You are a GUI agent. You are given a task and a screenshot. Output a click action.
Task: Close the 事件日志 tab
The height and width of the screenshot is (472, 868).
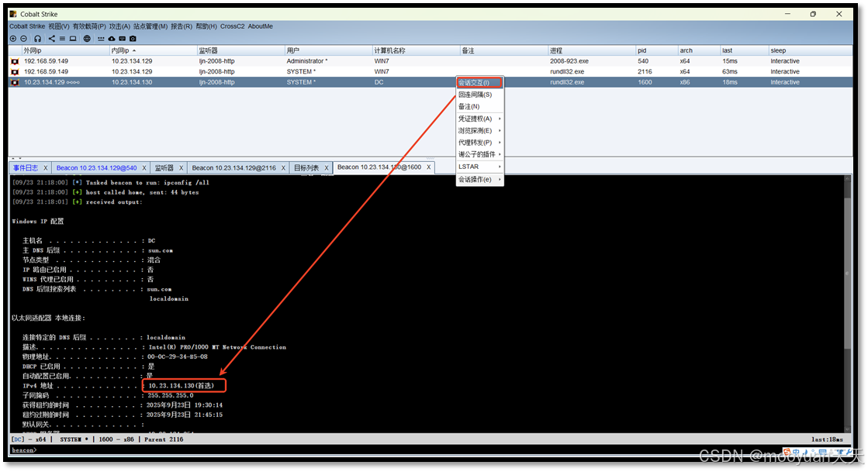tap(46, 168)
